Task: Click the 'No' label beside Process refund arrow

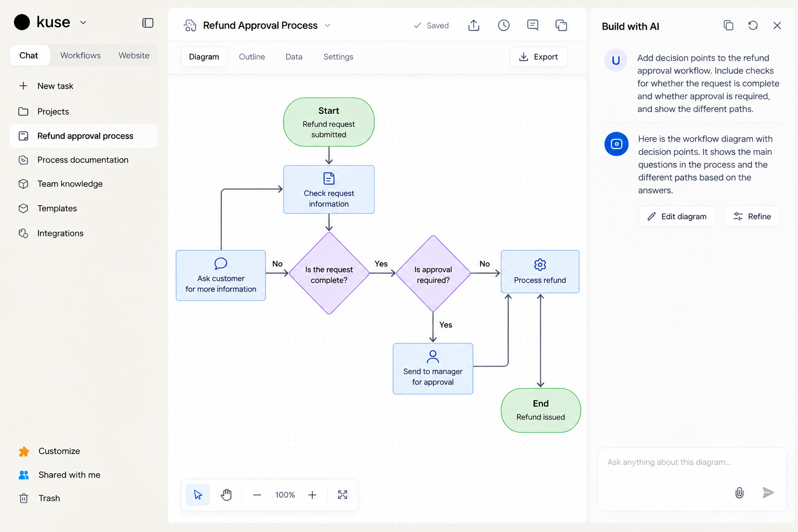Action: point(485,264)
